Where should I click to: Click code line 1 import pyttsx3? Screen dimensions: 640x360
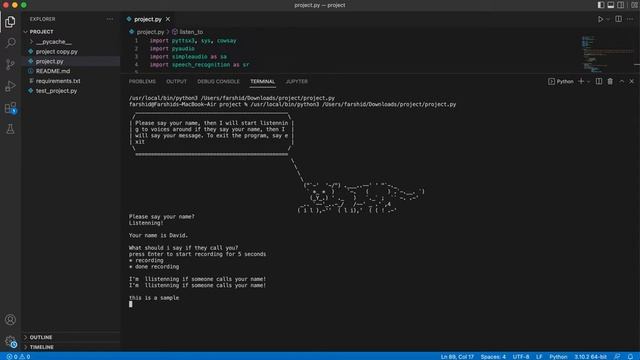pyautogui.click(x=193, y=41)
